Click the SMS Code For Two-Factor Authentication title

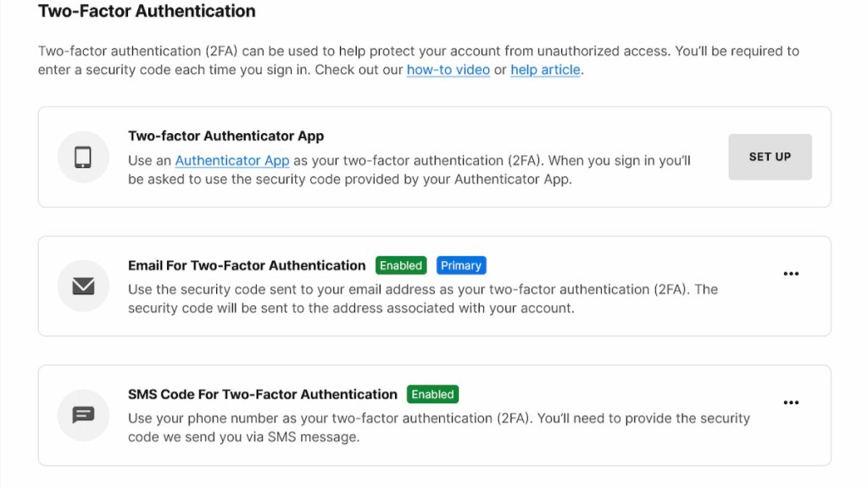click(x=263, y=394)
